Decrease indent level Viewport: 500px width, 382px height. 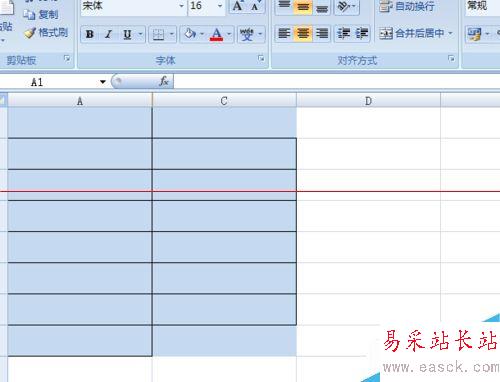pos(343,33)
